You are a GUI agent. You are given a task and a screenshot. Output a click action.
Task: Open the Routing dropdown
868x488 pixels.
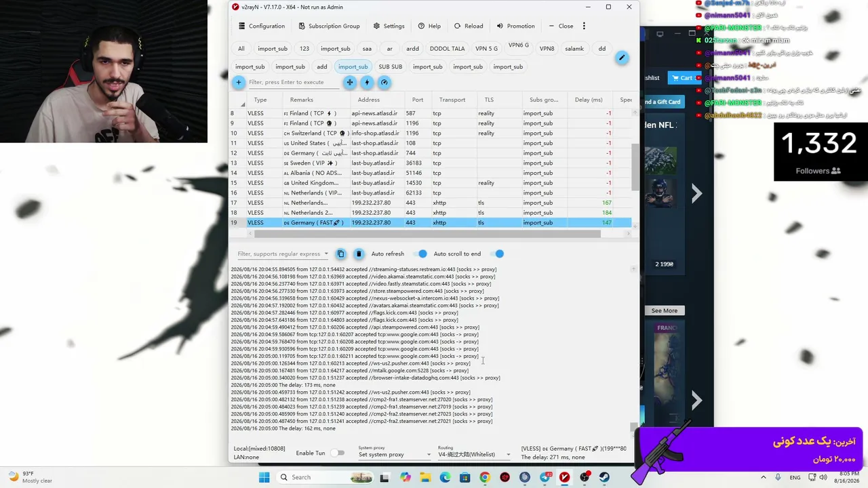pyautogui.click(x=474, y=455)
